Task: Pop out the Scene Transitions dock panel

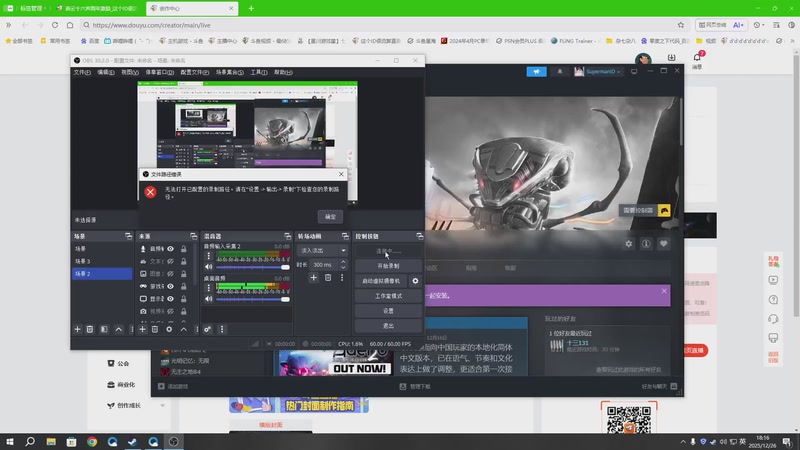Action: 345,236
